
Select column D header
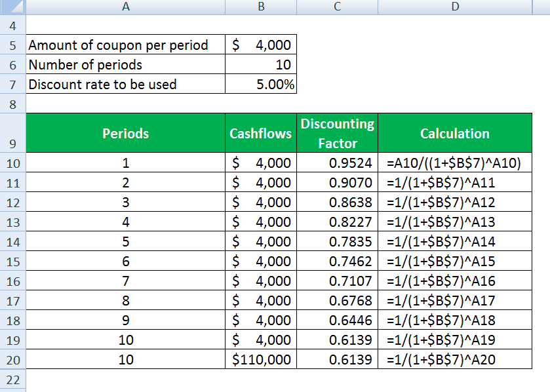point(454,7)
